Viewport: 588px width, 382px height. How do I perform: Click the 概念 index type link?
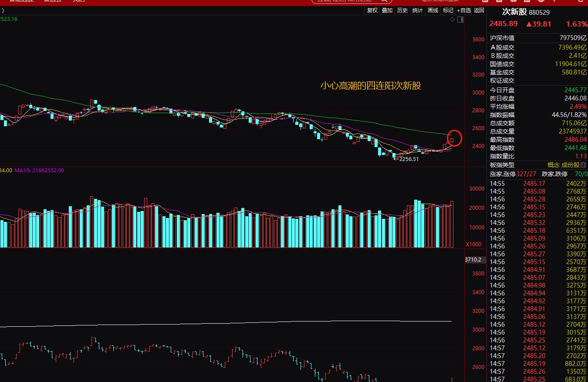pyautogui.click(x=553, y=165)
